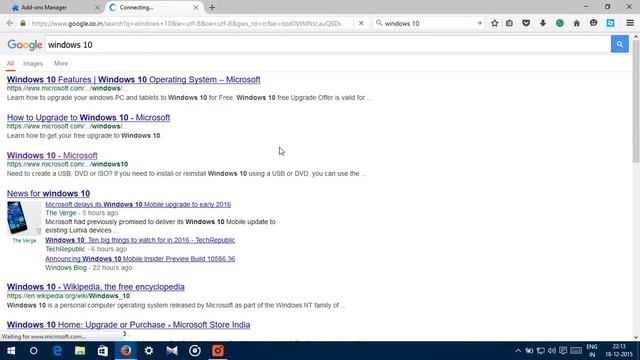Click the blue square extension icon

(610, 23)
